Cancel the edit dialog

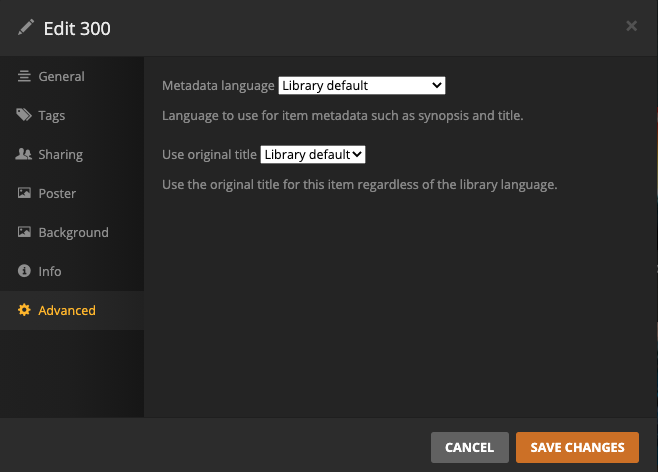(x=470, y=447)
